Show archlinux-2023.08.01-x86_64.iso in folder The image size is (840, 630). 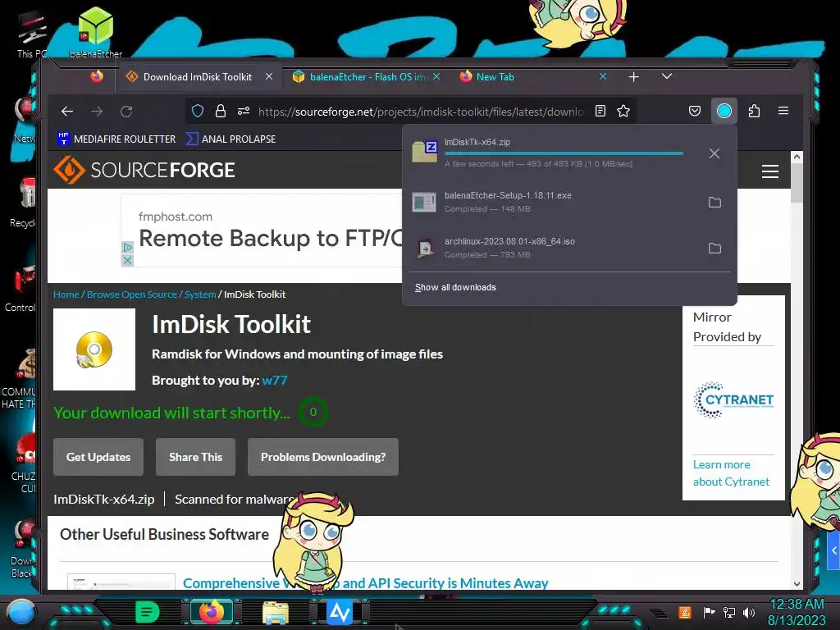tap(714, 248)
